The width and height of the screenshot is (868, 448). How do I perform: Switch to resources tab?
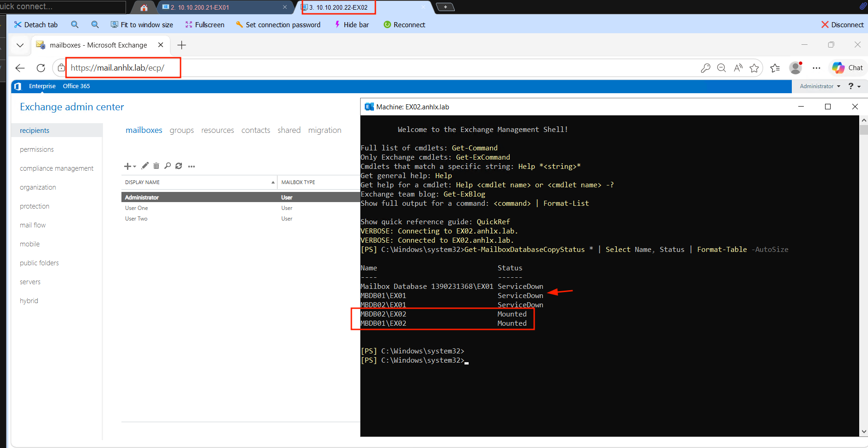click(217, 130)
